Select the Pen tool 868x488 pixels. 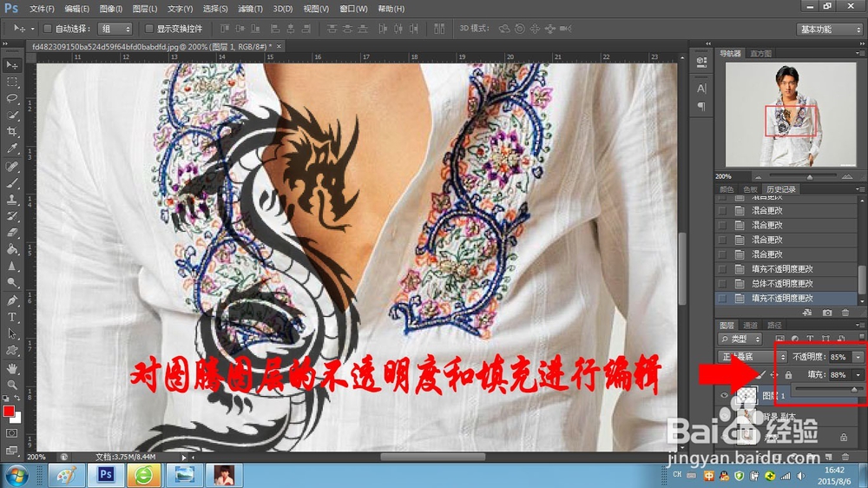[x=11, y=300]
